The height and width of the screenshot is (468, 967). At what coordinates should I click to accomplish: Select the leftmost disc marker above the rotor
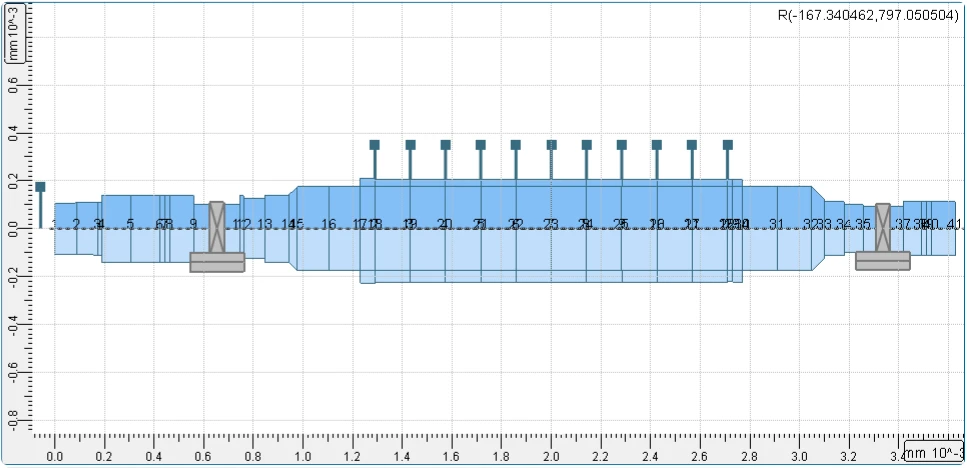(x=374, y=145)
